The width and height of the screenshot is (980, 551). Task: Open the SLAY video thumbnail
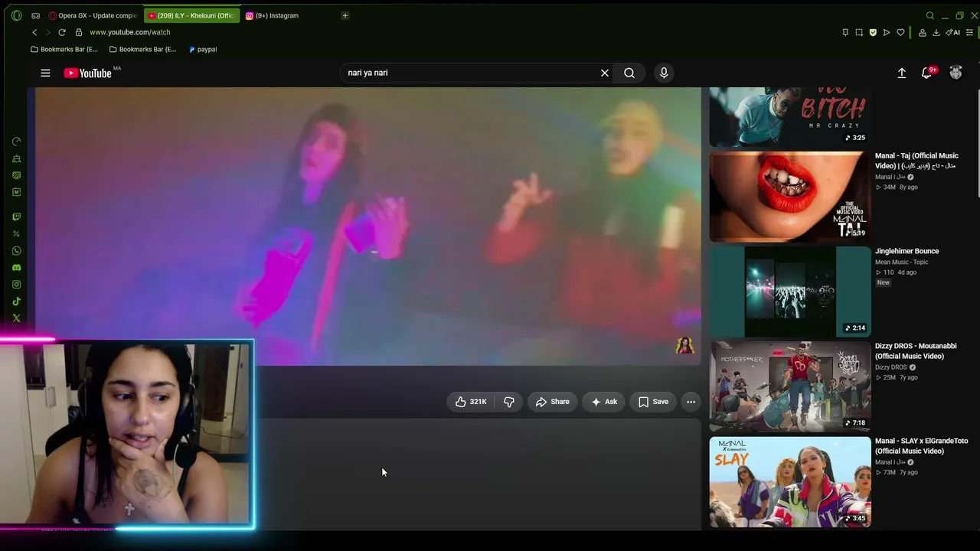(790, 481)
